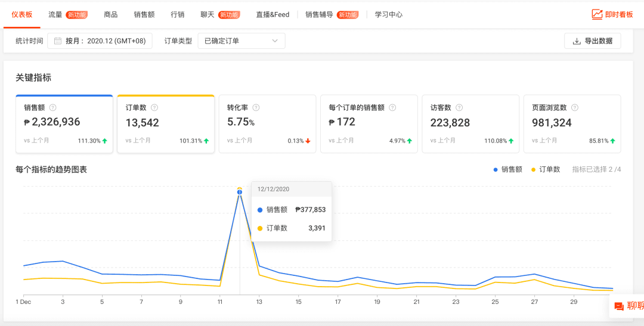This screenshot has height=326, width=644.
Task: Select the 转化率 metric card
Action: coord(267,124)
